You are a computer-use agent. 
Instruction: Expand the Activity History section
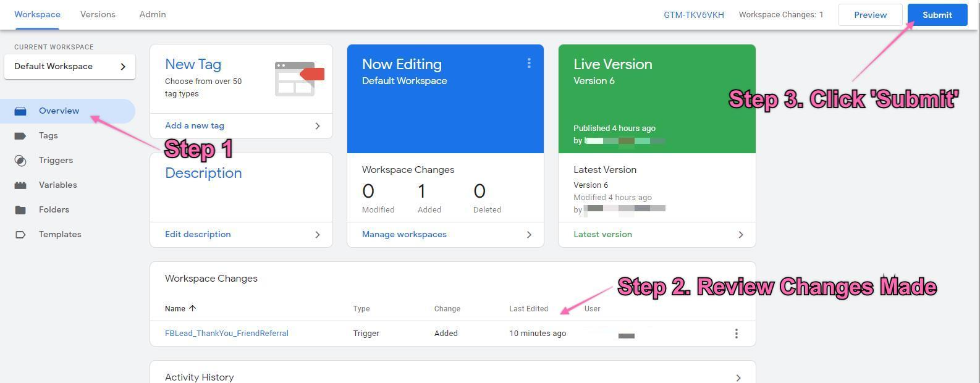click(738, 377)
